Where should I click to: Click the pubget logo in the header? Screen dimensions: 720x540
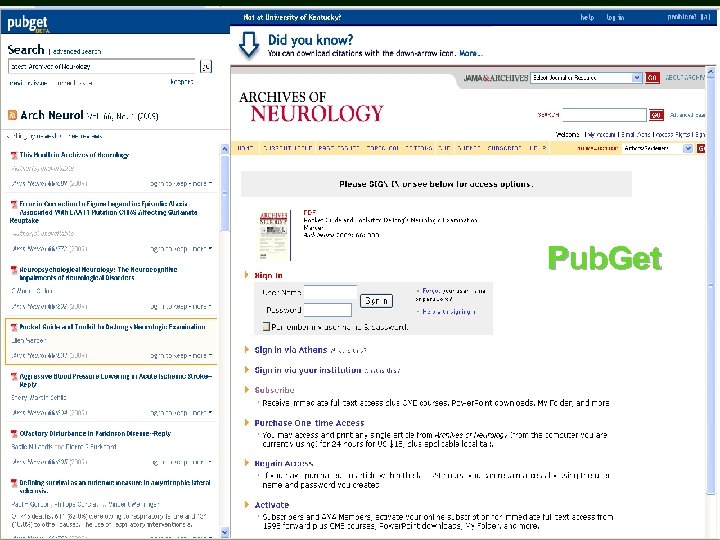pos(28,23)
